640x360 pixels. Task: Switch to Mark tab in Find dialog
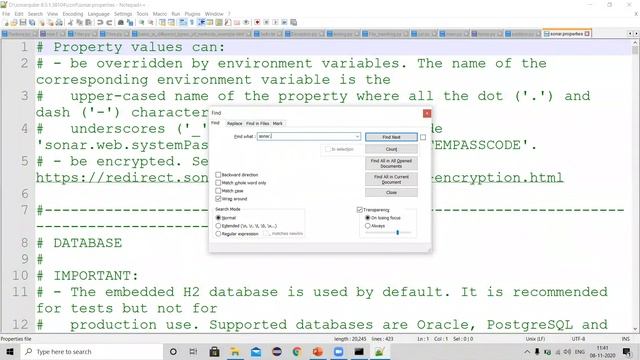pos(278,123)
